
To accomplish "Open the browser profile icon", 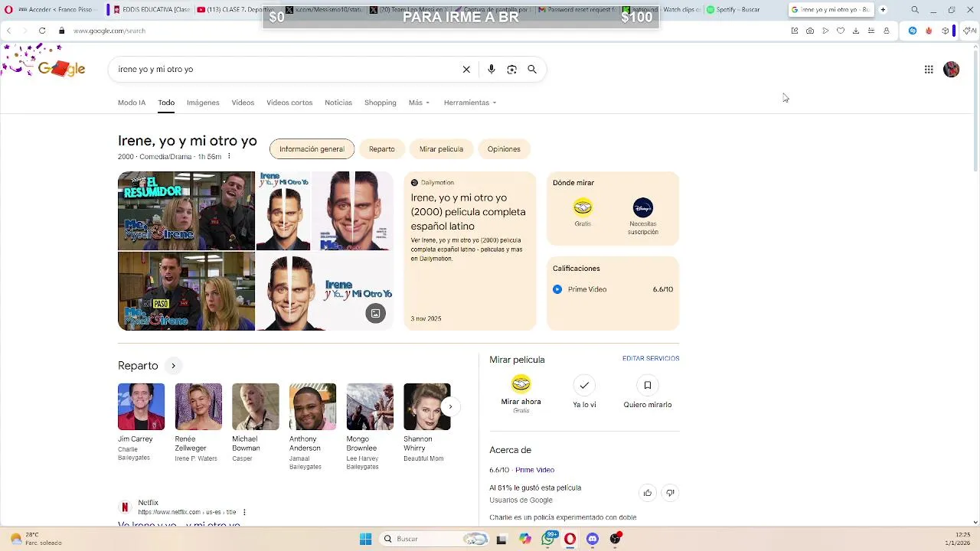I will pyautogui.click(x=887, y=31).
